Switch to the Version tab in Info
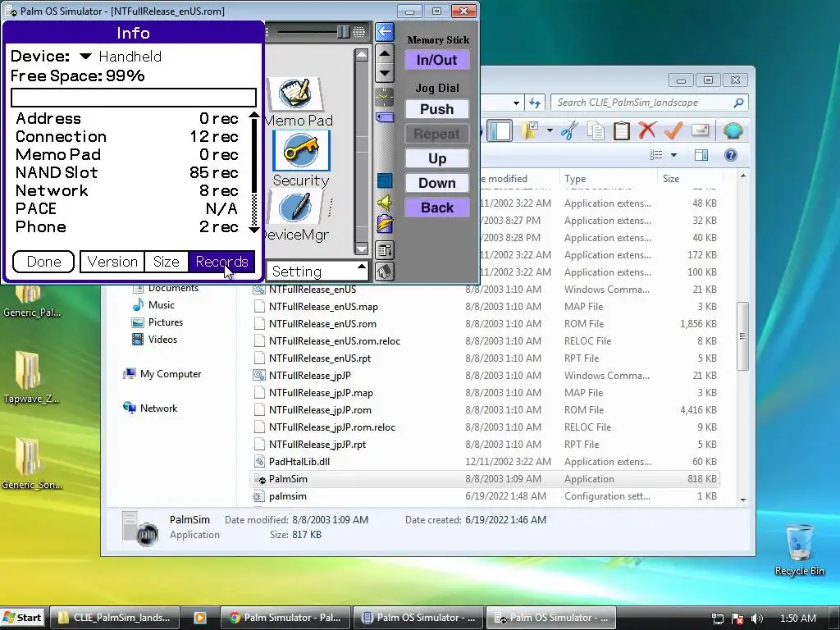This screenshot has height=630, width=840. pos(112,262)
